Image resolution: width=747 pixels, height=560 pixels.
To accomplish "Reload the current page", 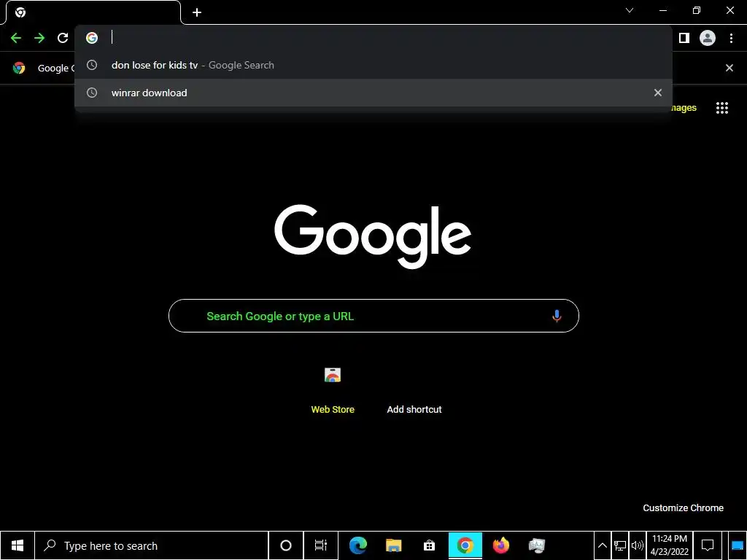I will tap(63, 38).
